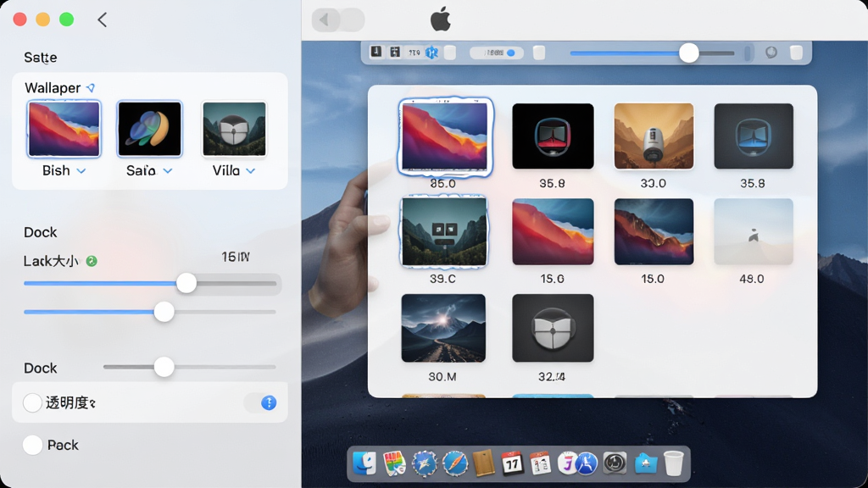868x488 pixels.
Task: Click the slider directly below the Lack大小 slider
Action: (x=150, y=312)
